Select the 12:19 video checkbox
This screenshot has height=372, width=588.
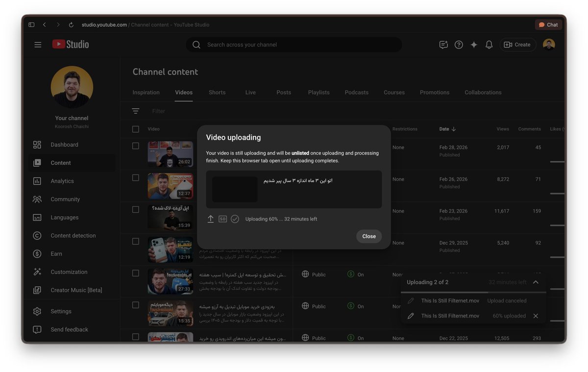(x=136, y=241)
